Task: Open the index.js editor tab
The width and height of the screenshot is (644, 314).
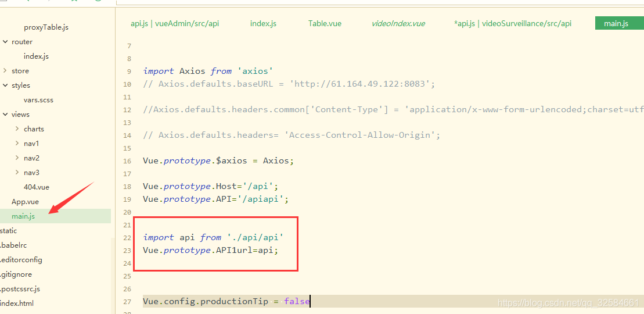Action: pos(263,23)
